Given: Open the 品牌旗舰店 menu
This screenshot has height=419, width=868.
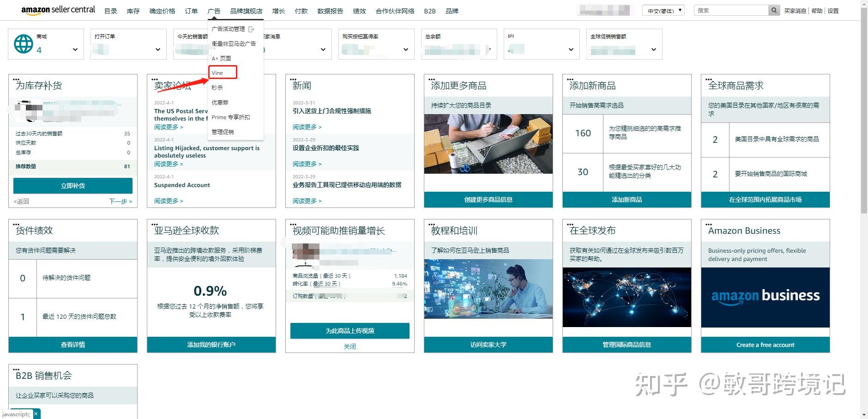Looking at the screenshot, I should tap(246, 11).
